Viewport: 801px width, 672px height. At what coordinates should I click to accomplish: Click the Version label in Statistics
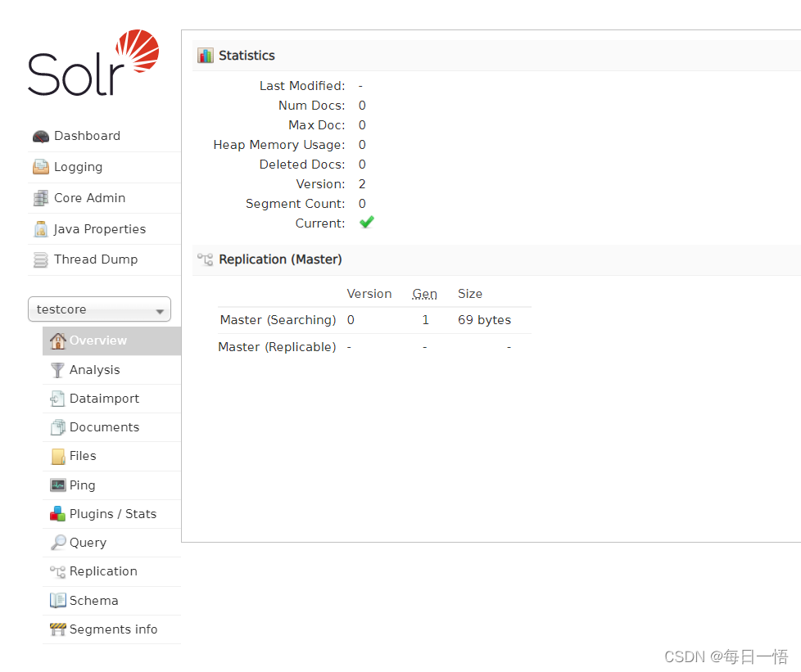pos(321,184)
